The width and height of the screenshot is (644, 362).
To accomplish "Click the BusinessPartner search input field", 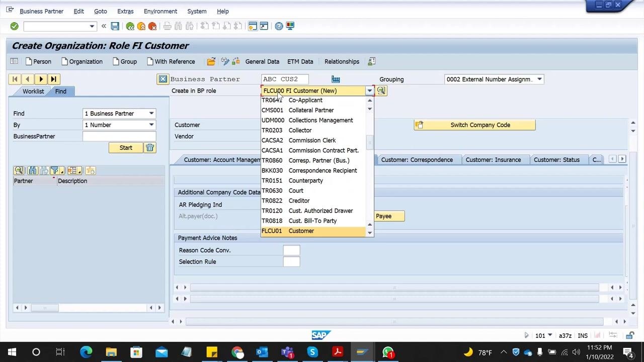I will point(119,136).
